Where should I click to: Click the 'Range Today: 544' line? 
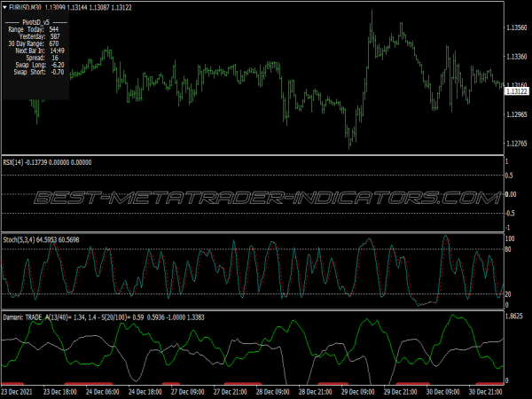pos(34,29)
